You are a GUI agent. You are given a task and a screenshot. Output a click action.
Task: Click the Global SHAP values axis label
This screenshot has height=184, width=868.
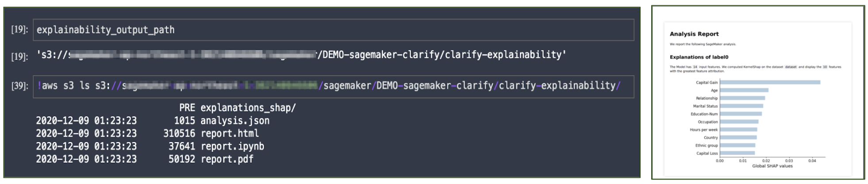coord(772,166)
